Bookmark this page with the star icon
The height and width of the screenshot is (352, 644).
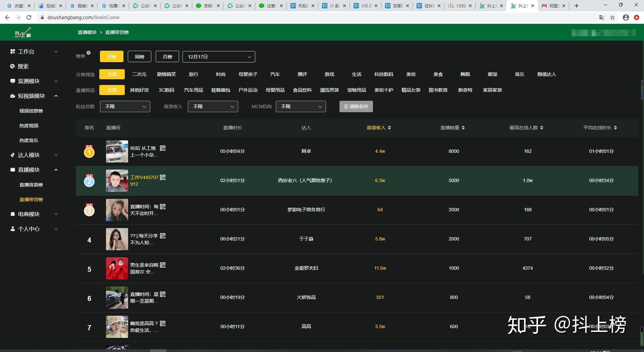click(612, 17)
